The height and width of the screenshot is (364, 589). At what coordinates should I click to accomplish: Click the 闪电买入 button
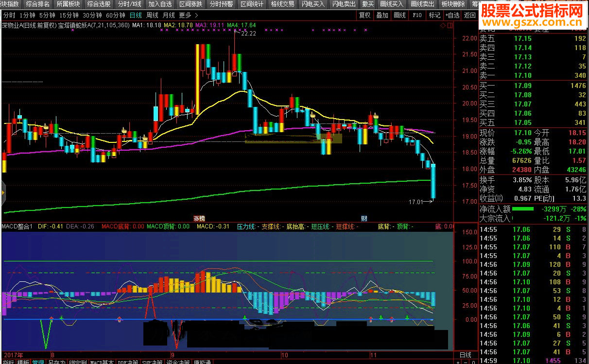coord(313,4)
